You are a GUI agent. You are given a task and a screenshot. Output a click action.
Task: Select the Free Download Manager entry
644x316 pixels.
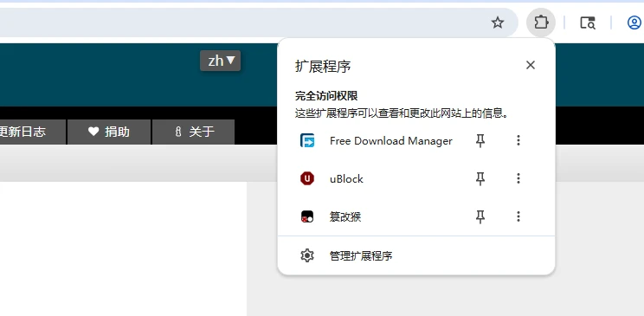click(390, 141)
